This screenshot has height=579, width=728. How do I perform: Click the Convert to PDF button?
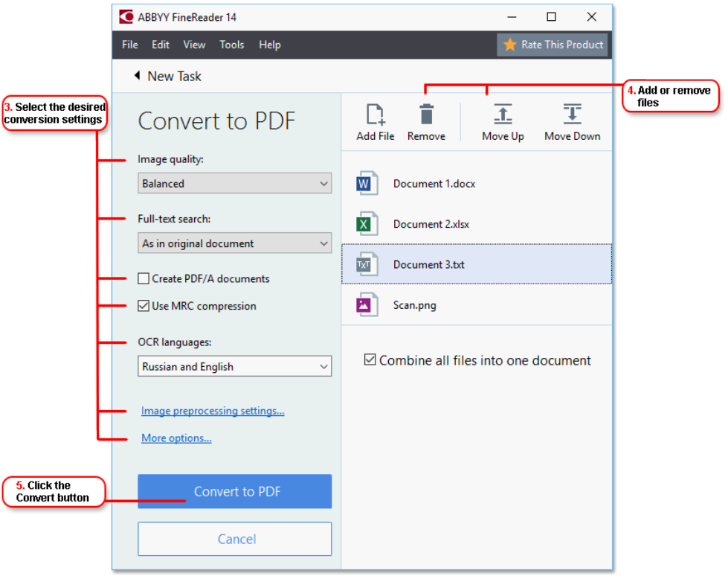point(234,491)
